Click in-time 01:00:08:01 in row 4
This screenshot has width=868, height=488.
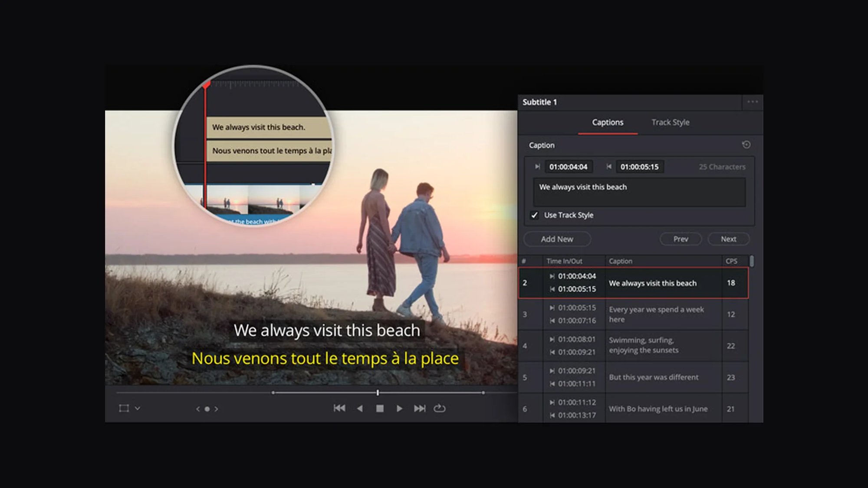[577, 339]
